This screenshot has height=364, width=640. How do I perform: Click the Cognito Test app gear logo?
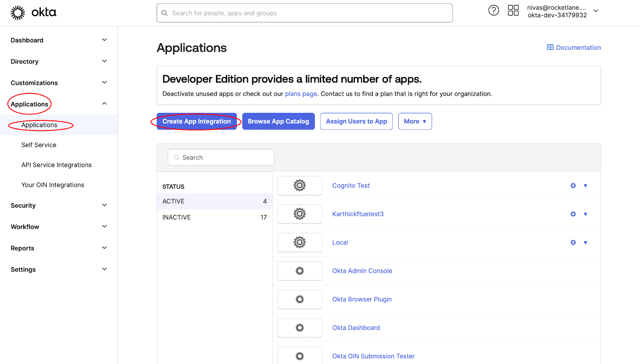(x=300, y=186)
